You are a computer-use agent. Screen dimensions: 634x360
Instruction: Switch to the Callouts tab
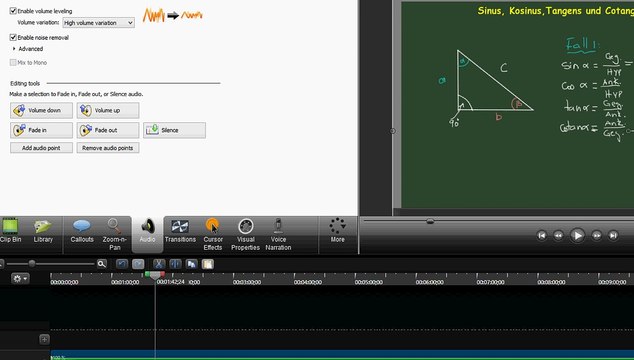click(x=82, y=231)
